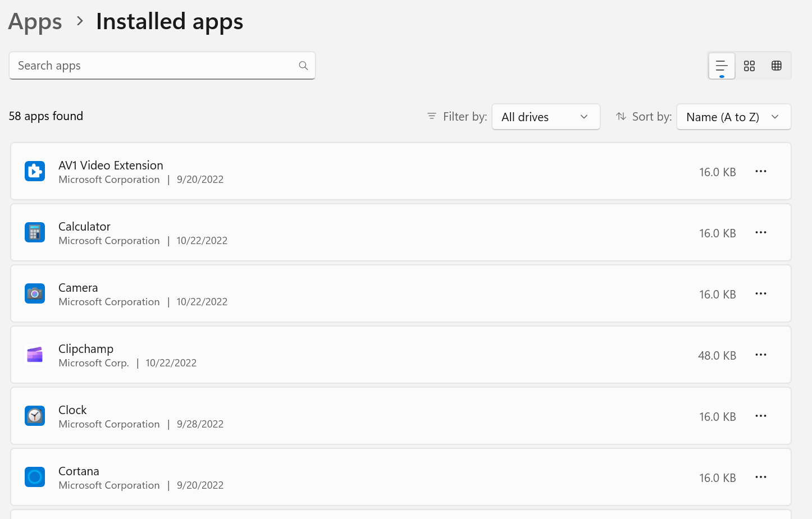
Task: Click the search magnifier icon
Action: coord(303,66)
